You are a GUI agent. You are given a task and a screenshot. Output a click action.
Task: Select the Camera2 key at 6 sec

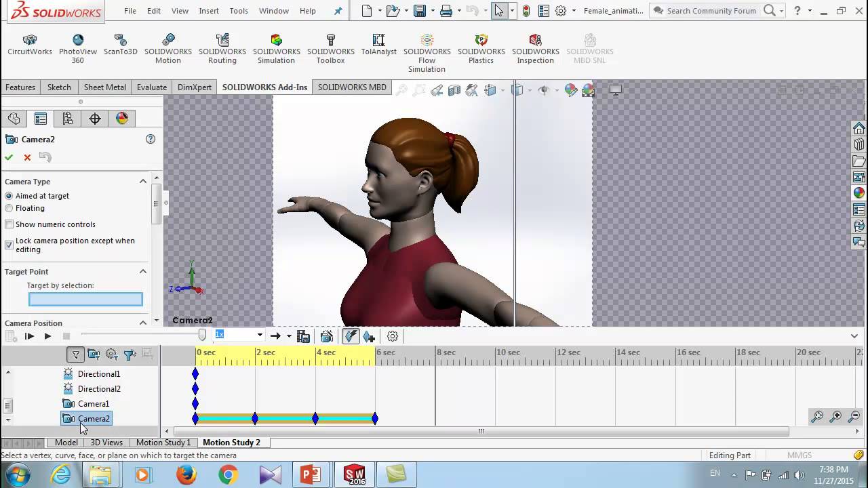pyautogui.click(x=375, y=419)
